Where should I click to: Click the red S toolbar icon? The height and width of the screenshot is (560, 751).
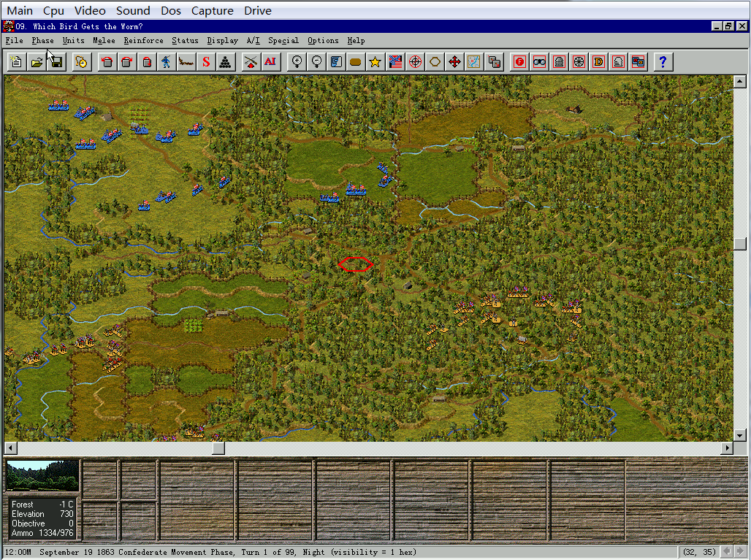coord(206,62)
